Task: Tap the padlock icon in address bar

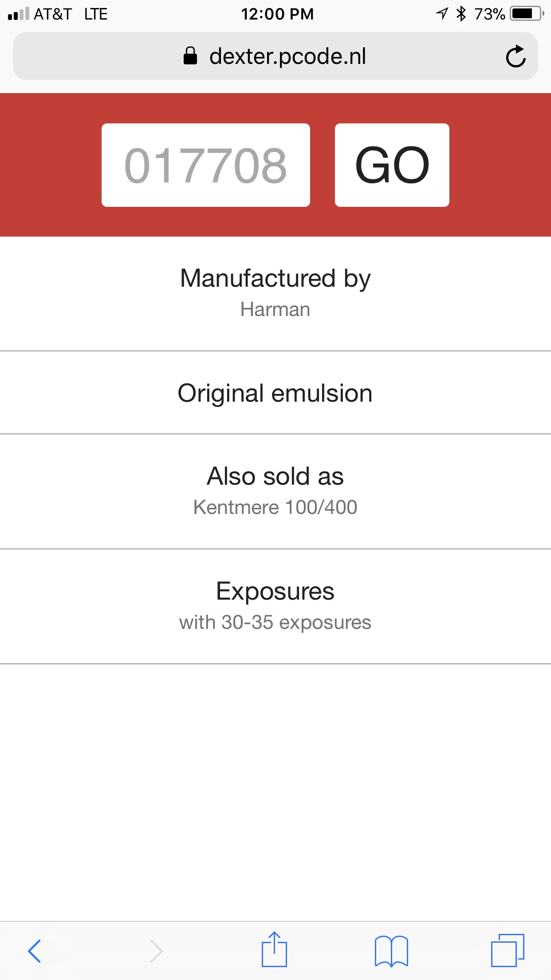Action: click(190, 56)
